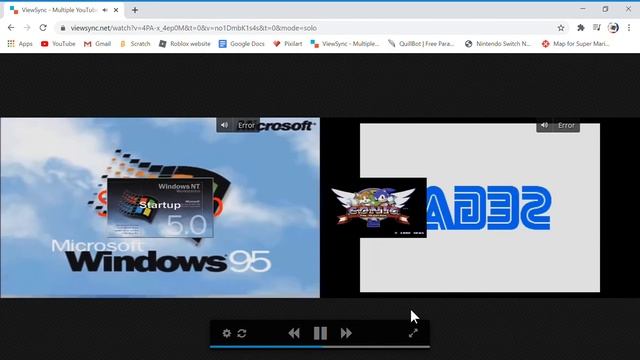Click the Error label on Sega video
The height and width of the screenshot is (360, 640).
tap(566, 125)
